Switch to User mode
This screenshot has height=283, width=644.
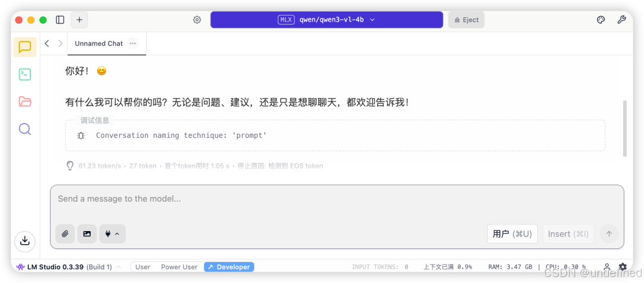pyautogui.click(x=143, y=267)
